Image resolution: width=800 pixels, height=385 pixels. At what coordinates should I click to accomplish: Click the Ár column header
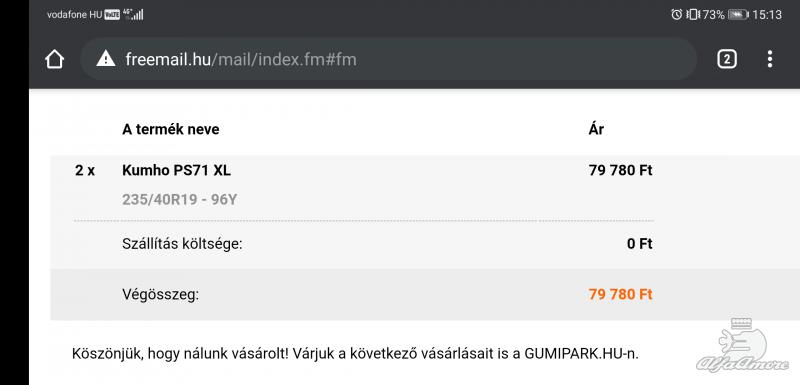pyautogui.click(x=596, y=129)
